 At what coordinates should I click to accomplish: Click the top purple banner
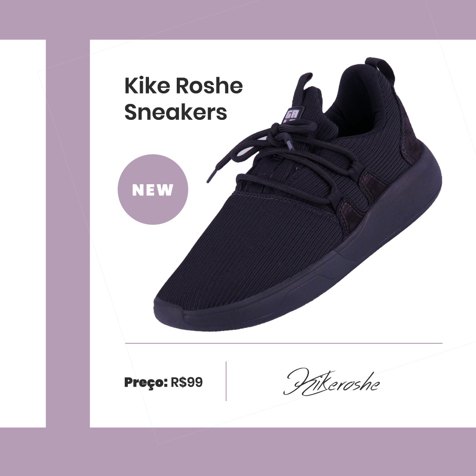point(238,20)
